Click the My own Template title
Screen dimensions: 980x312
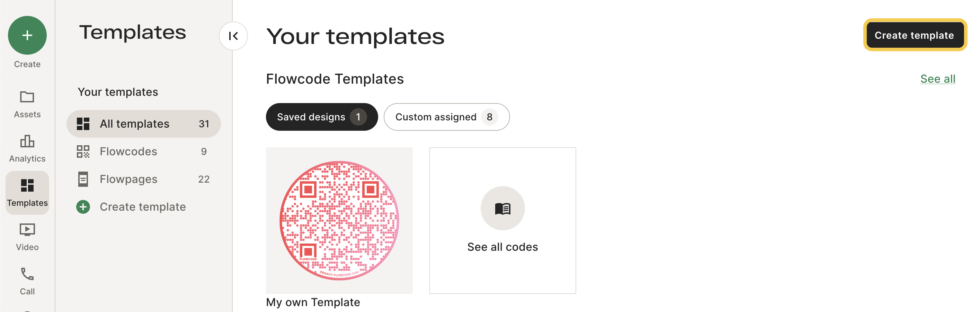pyautogui.click(x=313, y=303)
